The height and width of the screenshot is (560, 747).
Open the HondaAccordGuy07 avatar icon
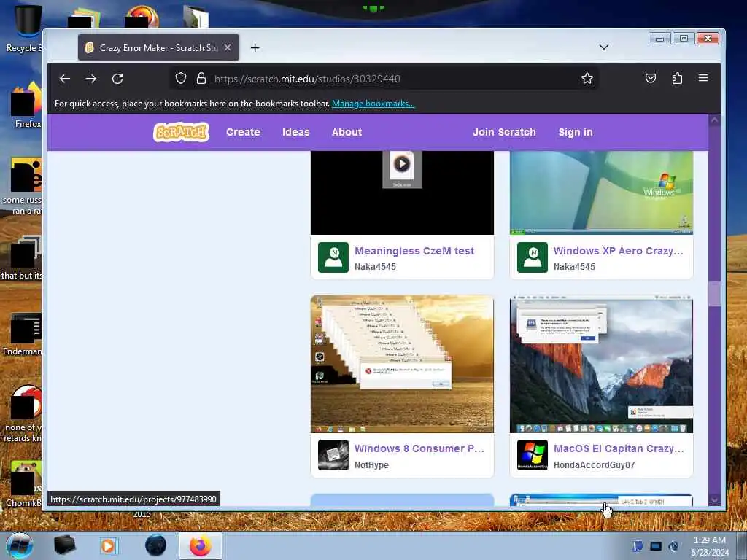click(x=532, y=455)
